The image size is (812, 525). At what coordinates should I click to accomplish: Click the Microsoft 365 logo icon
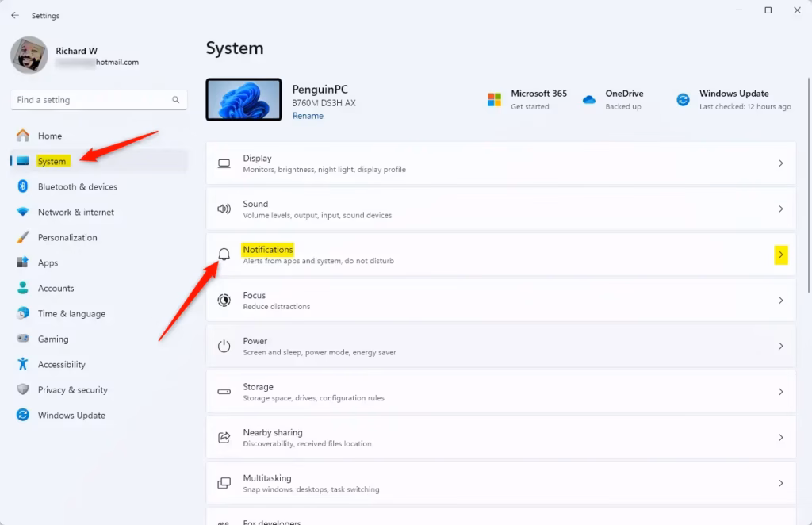tap(495, 99)
